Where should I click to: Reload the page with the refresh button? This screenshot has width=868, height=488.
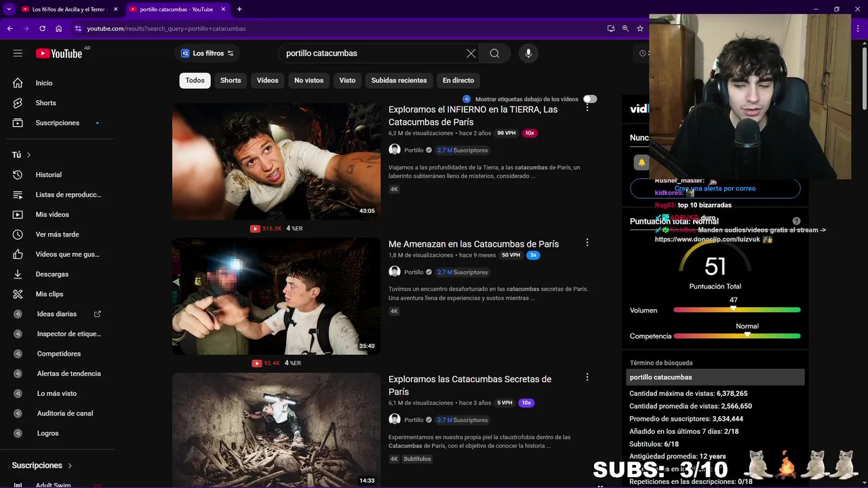[42, 28]
